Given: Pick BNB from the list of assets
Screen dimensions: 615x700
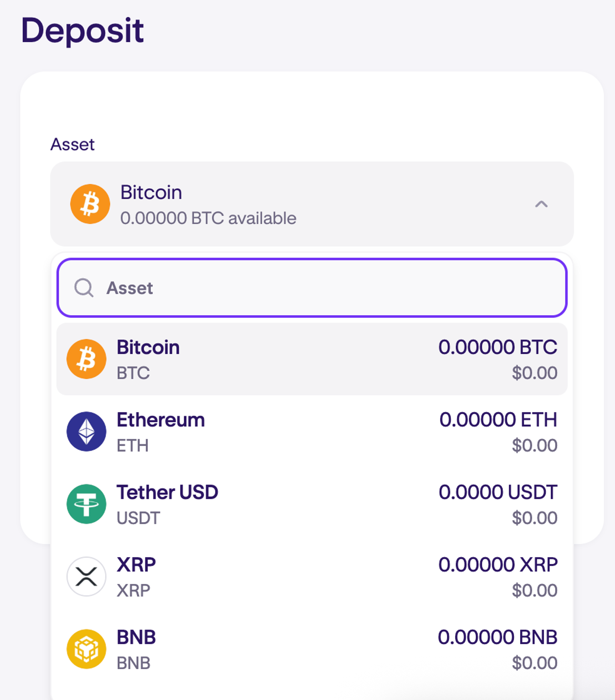Looking at the screenshot, I should click(311, 649).
